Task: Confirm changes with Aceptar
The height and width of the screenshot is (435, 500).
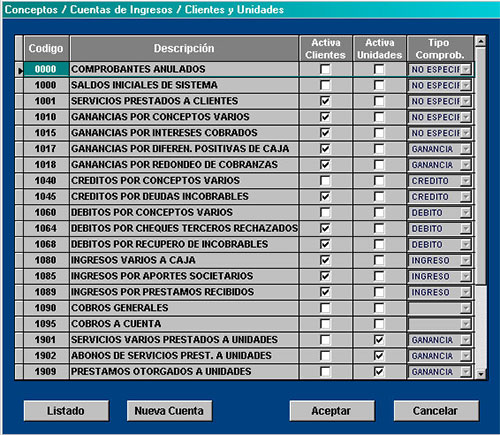Action: (331, 411)
